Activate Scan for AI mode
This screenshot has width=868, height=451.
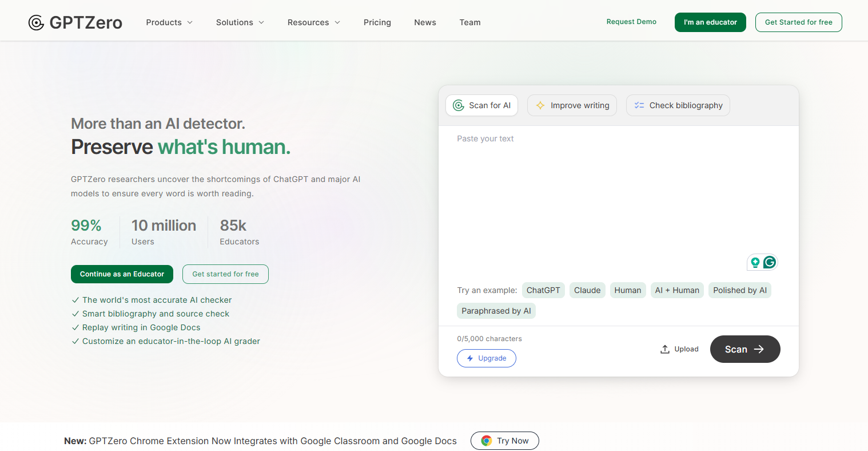pyautogui.click(x=481, y=105)
